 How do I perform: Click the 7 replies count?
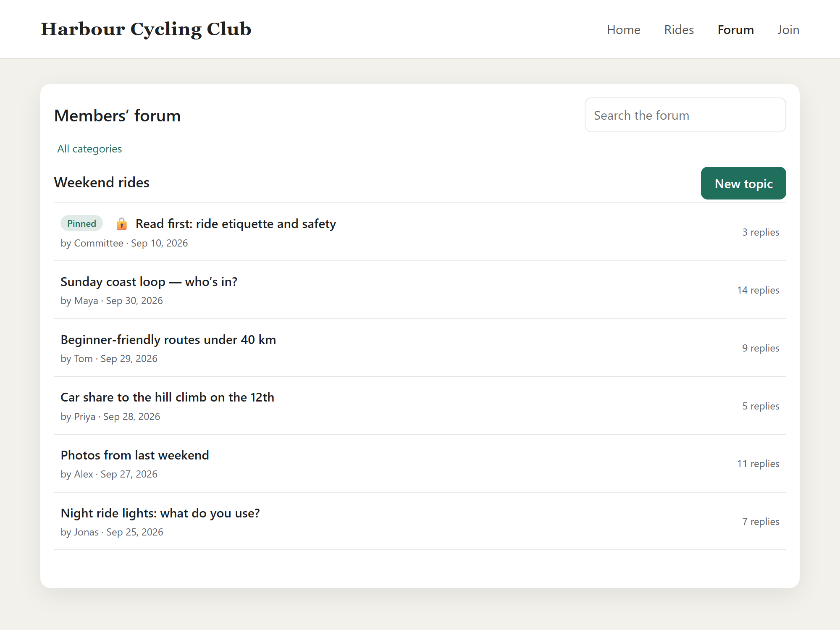click(761, 522)
